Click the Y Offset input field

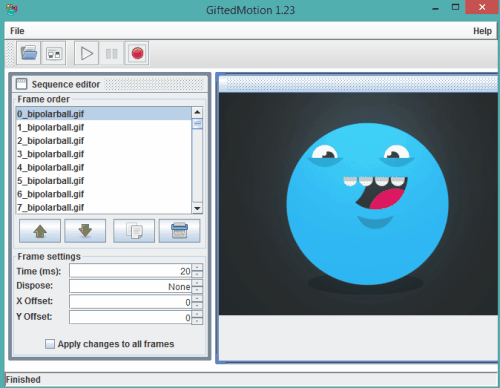(x=131, y=317)
